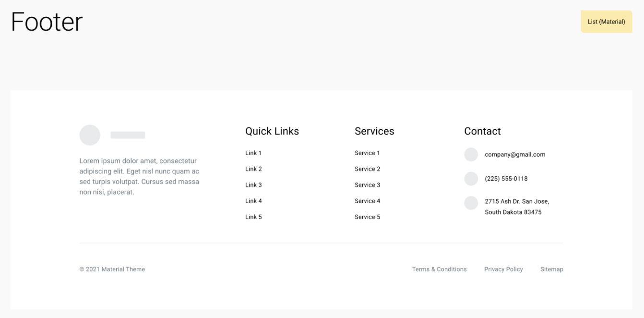Click the location icon beside 2715 Ash Dr.
644x318 pixels.
471,203
